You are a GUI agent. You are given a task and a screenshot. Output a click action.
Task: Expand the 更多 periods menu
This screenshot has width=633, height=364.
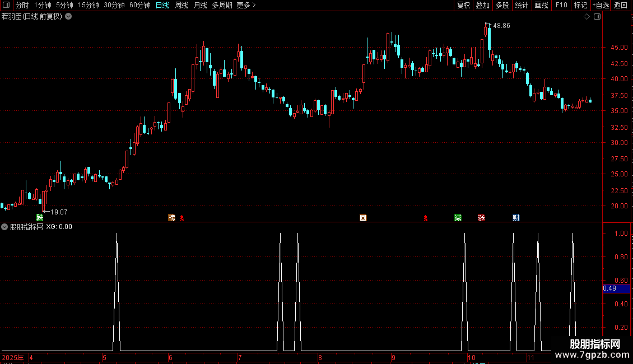coord(246,5)
